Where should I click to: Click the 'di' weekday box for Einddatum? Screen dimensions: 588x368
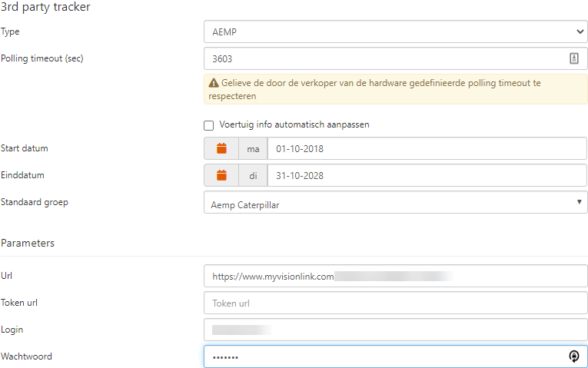pos(253,175)
